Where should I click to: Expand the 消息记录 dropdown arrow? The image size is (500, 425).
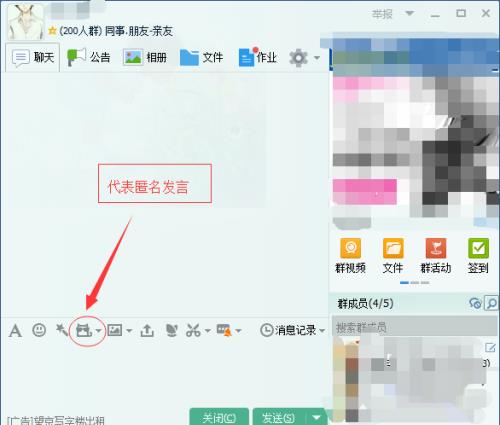tap(322, 331)
